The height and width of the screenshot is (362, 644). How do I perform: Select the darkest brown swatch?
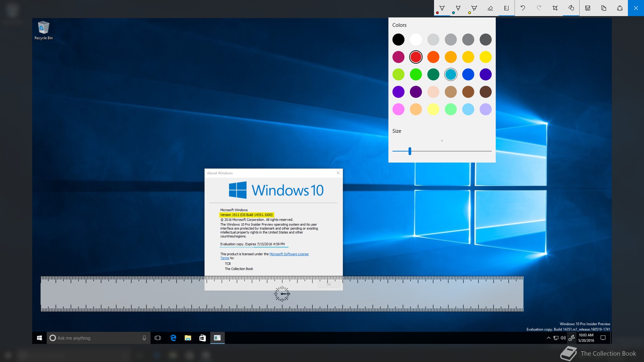pyautogui.click(x=486, y=92)
